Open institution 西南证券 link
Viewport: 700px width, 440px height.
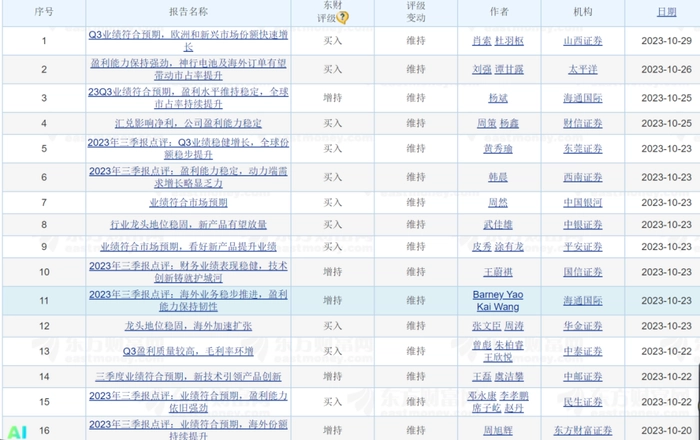pyautogui.click(x=583, y=177)
